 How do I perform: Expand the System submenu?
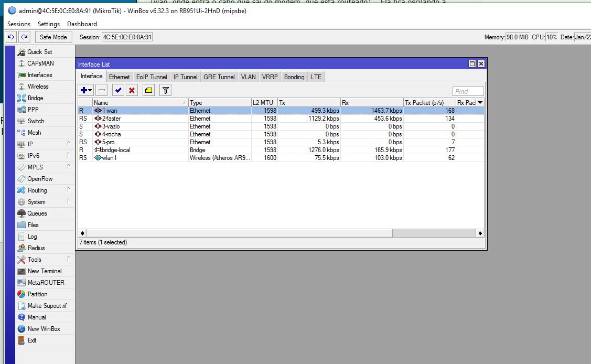(69, 201)
